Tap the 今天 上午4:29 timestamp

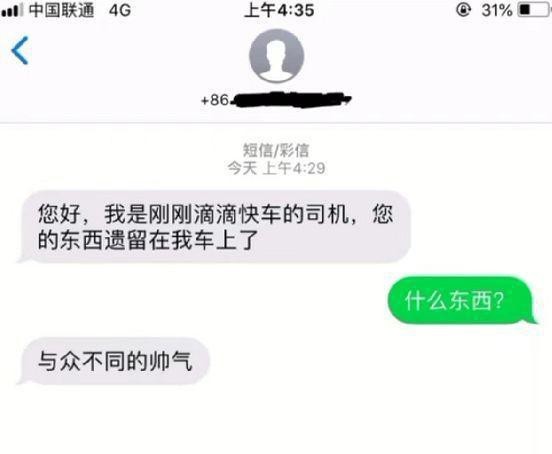pos(276,168)
